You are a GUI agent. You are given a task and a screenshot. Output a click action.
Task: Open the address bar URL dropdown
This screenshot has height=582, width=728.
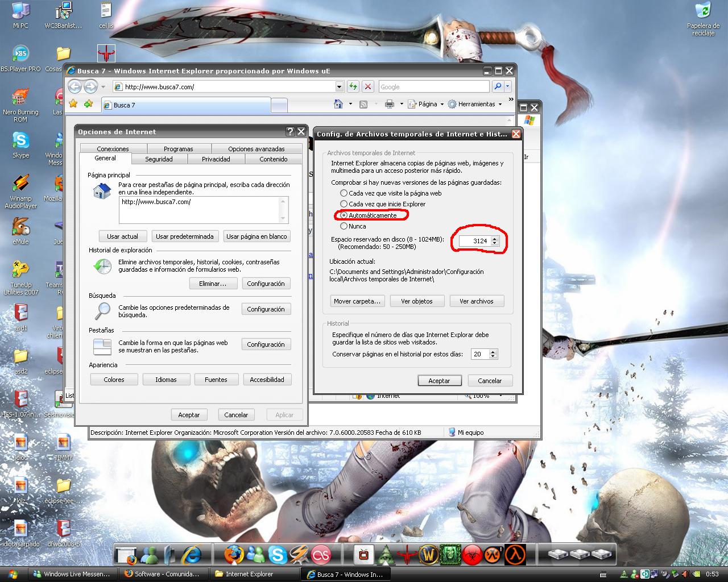point(339,86)
